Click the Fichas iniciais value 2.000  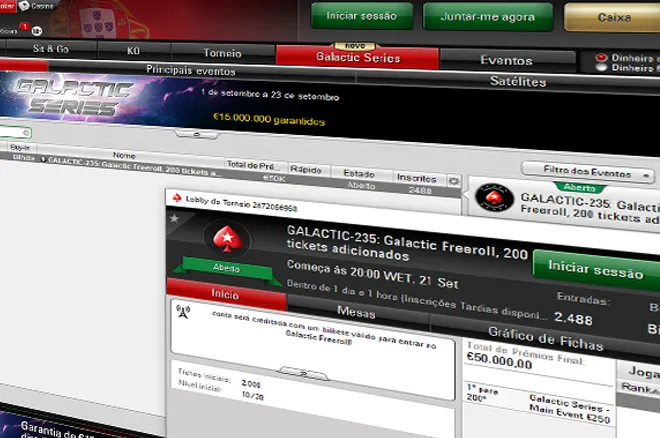[x=251, y=384]
